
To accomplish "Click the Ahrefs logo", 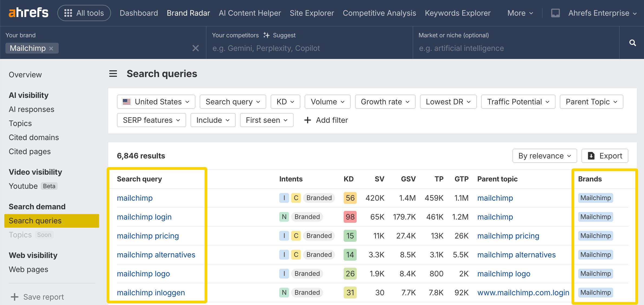I will click(x=28, y=13).
